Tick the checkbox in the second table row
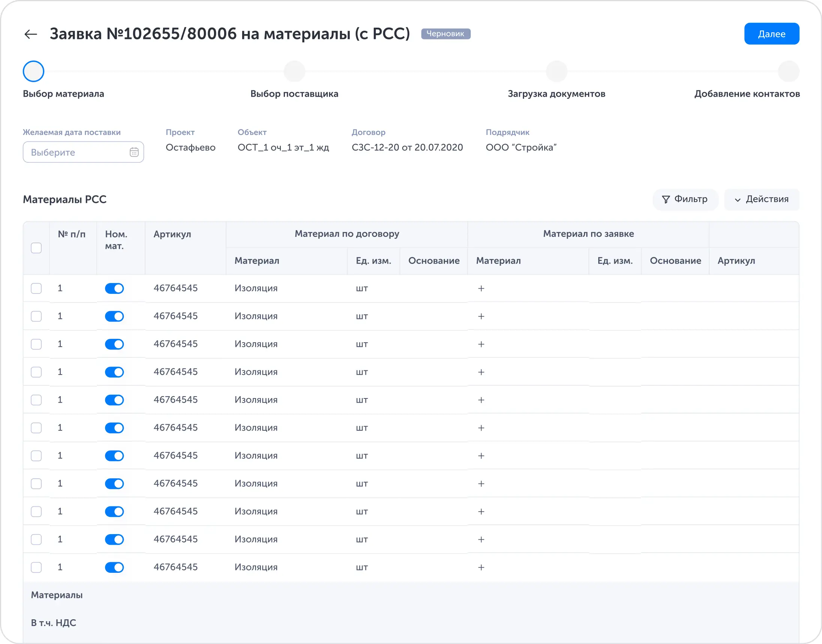This screenshot has height=644, width=822. [36, 316]
